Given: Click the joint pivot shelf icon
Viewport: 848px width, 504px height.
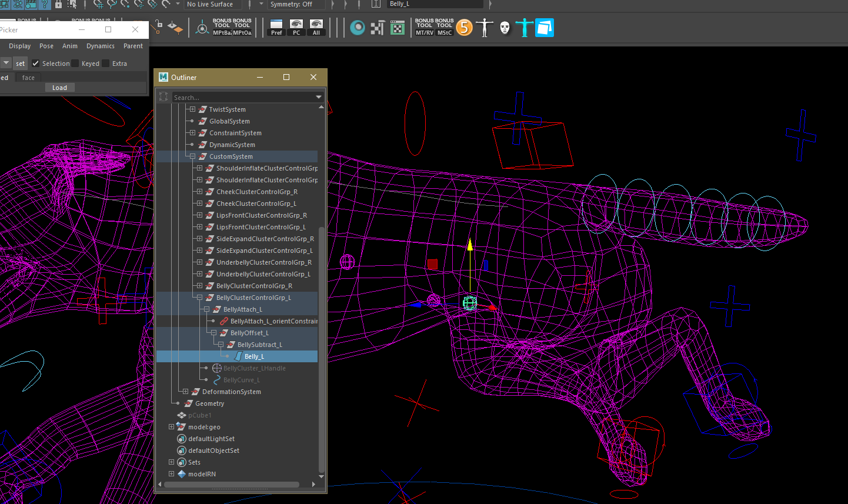Looking at the screenshot, I should click(x=202, y=28).
